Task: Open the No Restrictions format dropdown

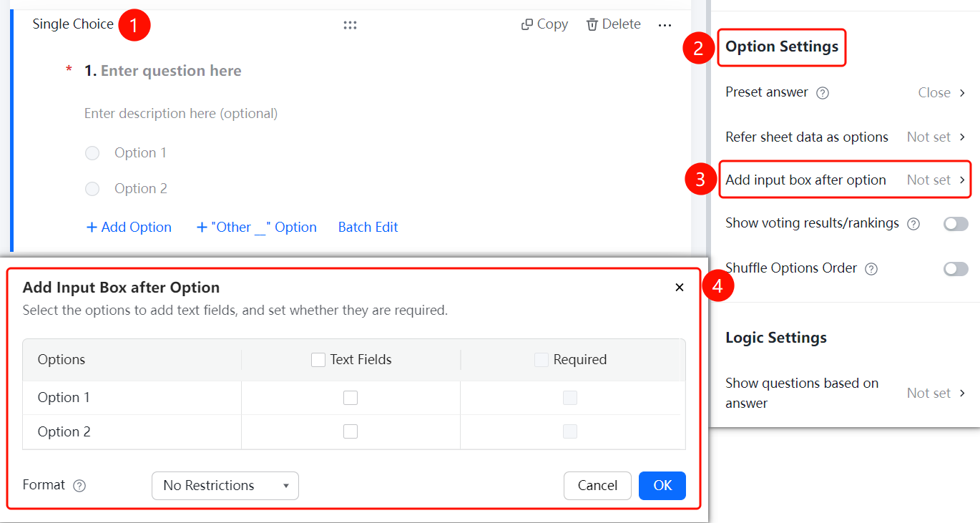Action: point(225,485)
